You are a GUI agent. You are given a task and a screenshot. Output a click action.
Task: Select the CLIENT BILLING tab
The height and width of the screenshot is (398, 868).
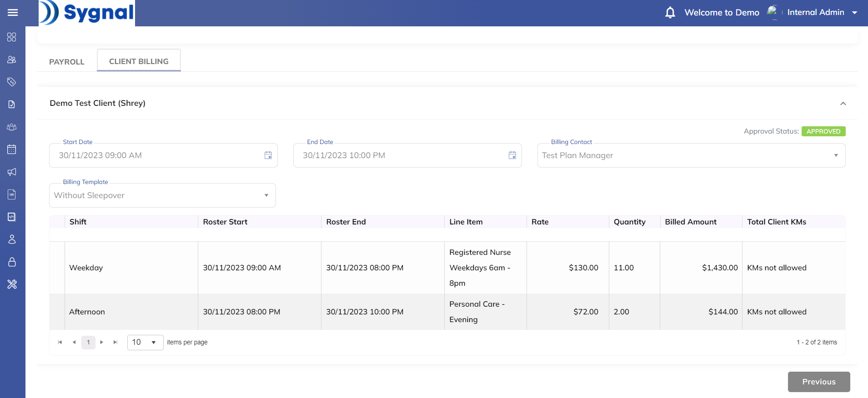[139, 61]
